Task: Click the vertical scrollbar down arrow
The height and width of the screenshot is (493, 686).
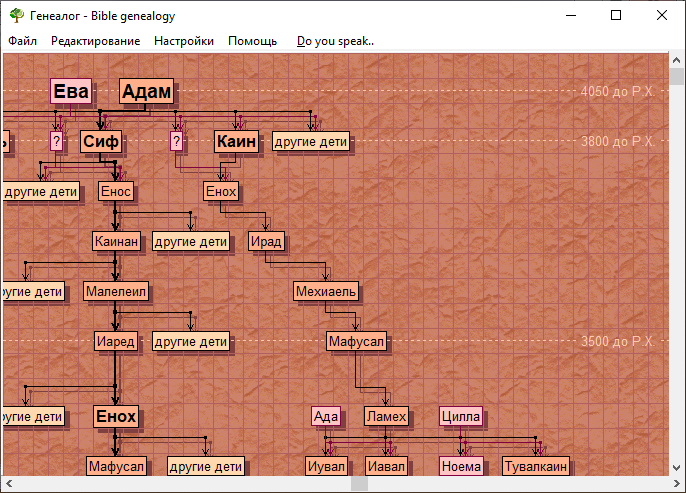Action: (x=677, y=468)
